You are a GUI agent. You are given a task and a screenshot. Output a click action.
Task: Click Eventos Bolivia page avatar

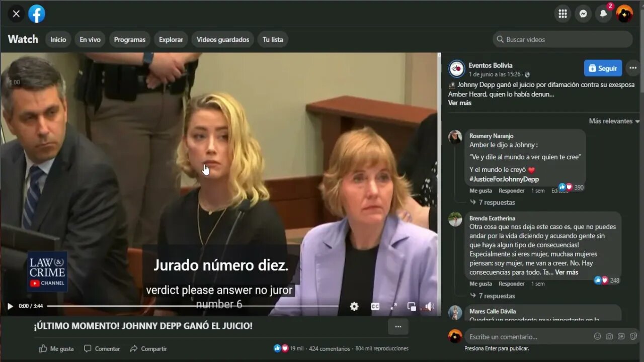(x=457, y=68)
